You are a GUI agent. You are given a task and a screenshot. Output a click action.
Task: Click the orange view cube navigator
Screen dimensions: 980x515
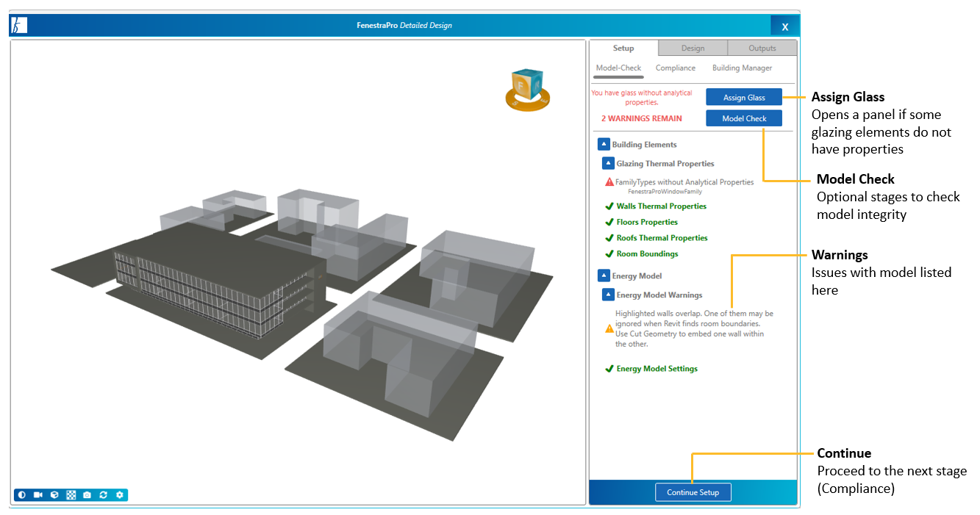click(527, 90)
